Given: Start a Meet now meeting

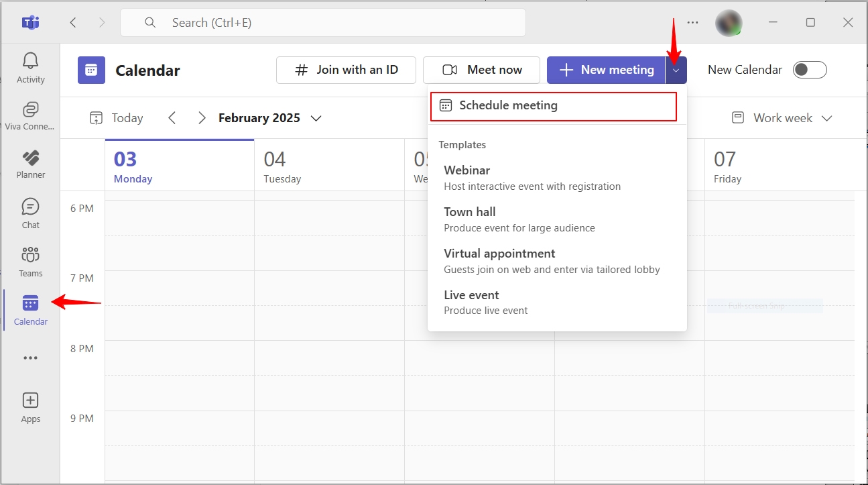Looking at the screenshot, I should 481,70.
